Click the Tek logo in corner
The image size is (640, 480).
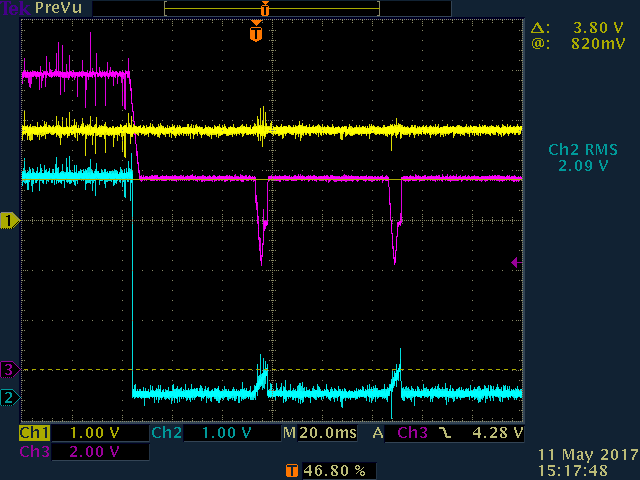16,8
